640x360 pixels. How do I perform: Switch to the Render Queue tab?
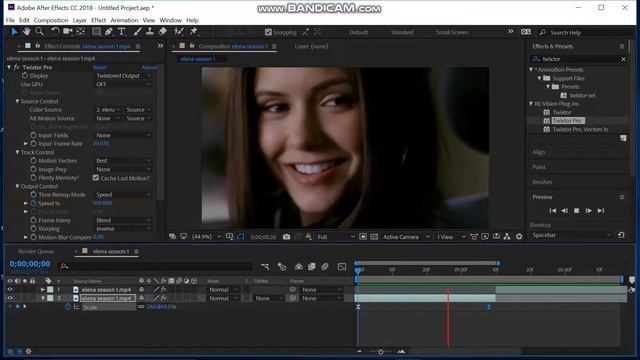[x=36, y=251]
